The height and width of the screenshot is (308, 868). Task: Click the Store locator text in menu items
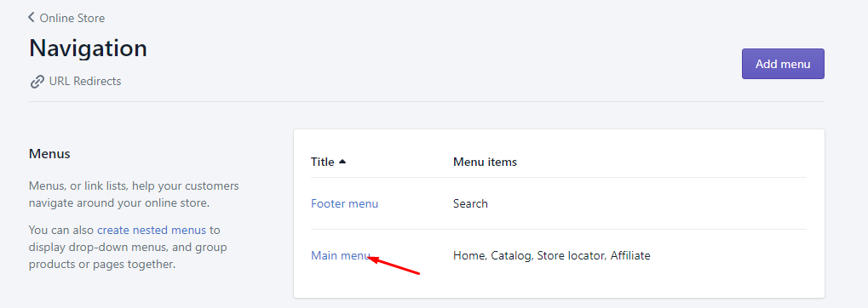pyautogui.click(x=572, y=255)
